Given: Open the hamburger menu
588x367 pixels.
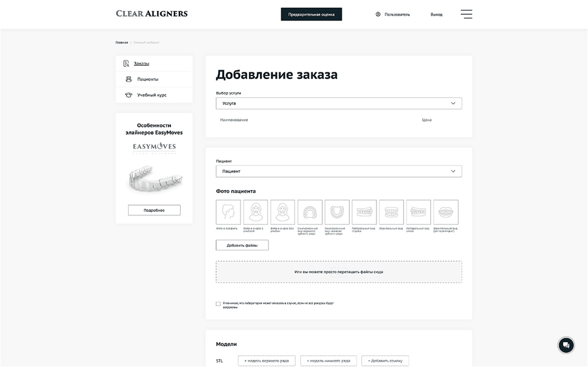Looking at the screenshot, I should [x=467, y=14].
